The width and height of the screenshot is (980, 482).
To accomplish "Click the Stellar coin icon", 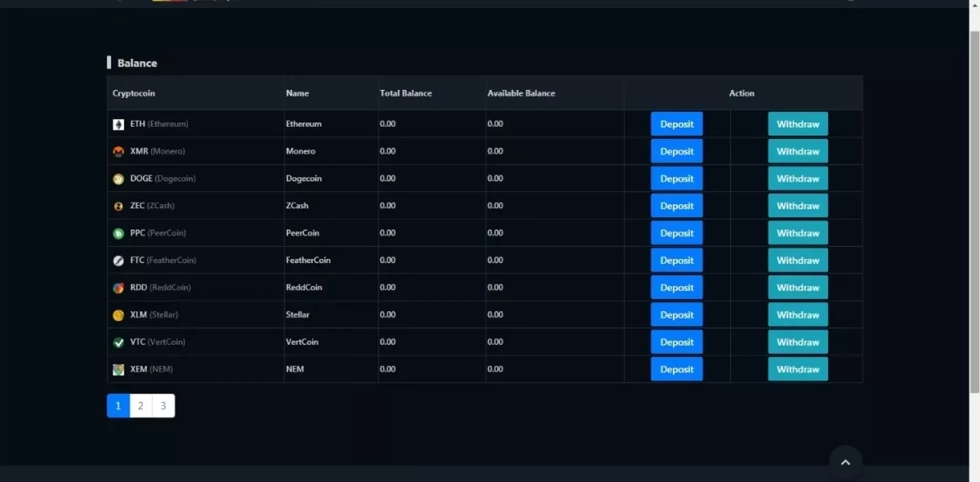I will point(118,315).
